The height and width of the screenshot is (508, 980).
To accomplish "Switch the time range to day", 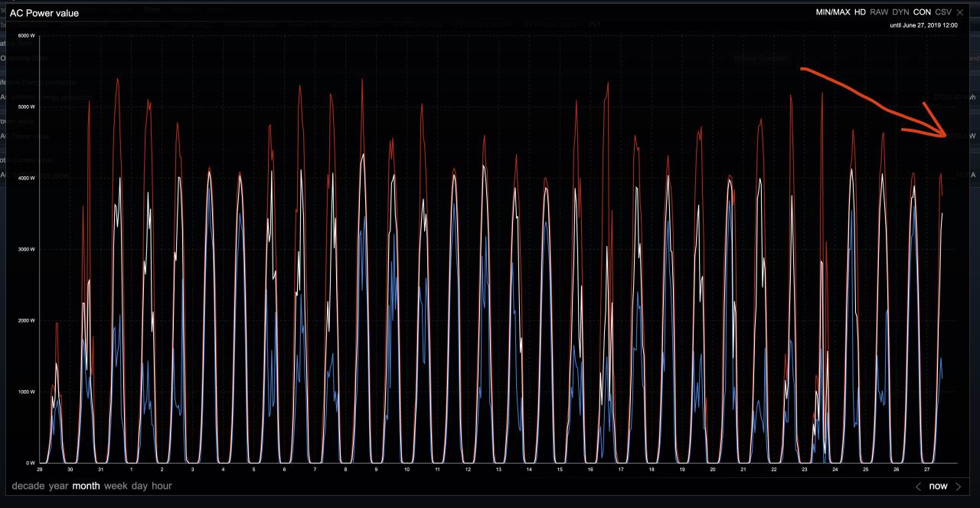I will pos(139,486).
